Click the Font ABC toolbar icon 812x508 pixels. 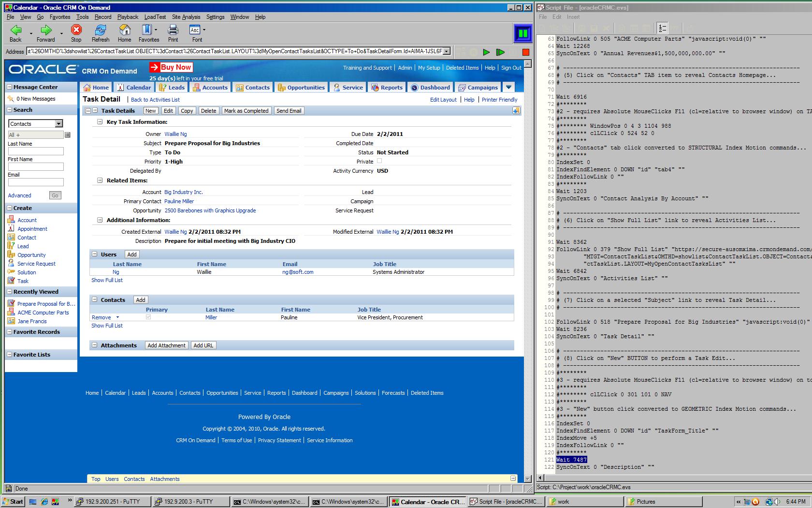(x=195, y=30)
